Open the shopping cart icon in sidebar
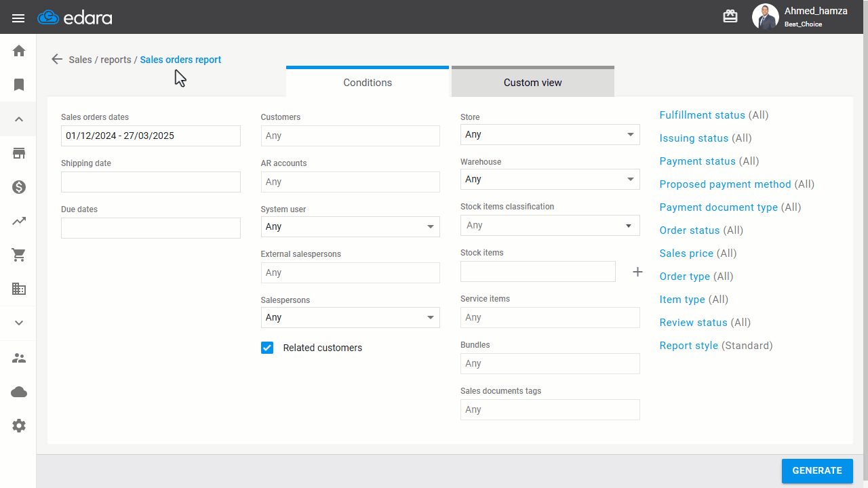Screen dimensions: 868x488 pyautogui.click(x=19, y=255)
